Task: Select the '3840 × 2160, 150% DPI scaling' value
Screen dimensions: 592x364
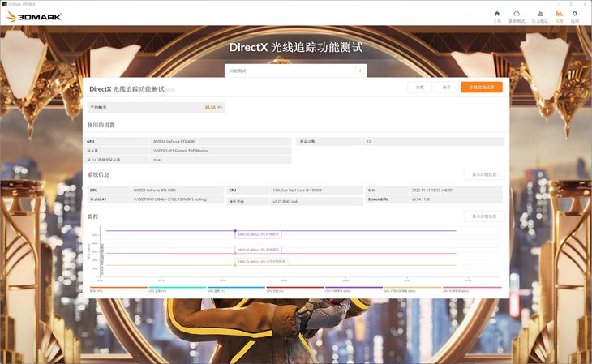Action: pos(170,199)
